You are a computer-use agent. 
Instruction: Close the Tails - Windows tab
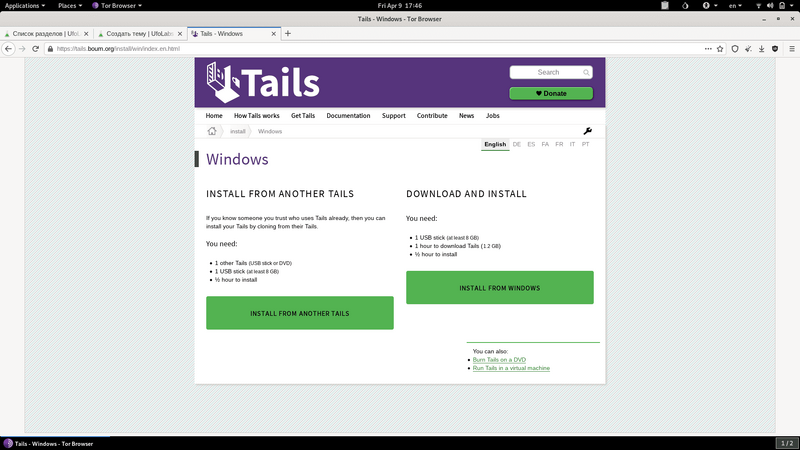273,34
